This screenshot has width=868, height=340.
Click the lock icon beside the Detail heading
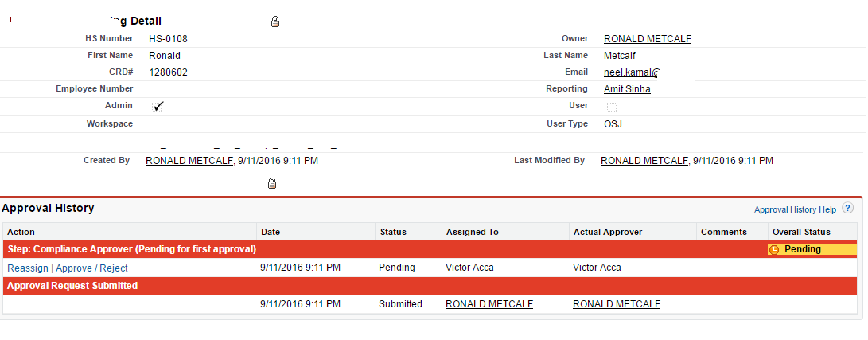point(275,21)
